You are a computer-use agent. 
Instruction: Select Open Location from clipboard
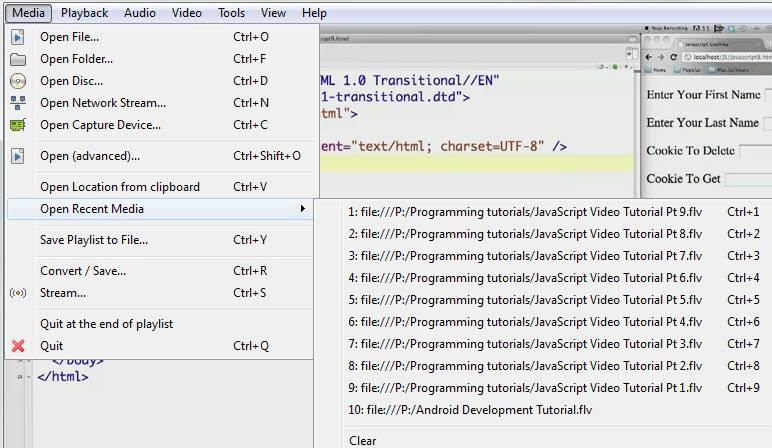tap(120, 187)
